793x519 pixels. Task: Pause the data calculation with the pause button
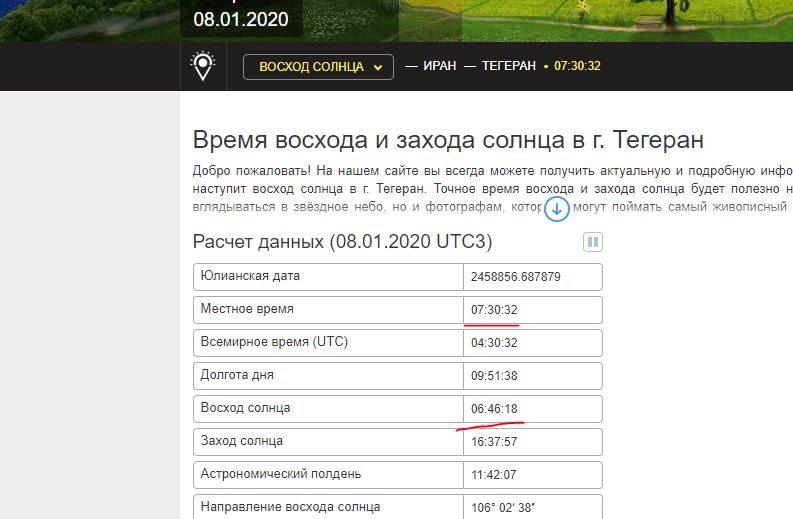click(x=593, y=242)
